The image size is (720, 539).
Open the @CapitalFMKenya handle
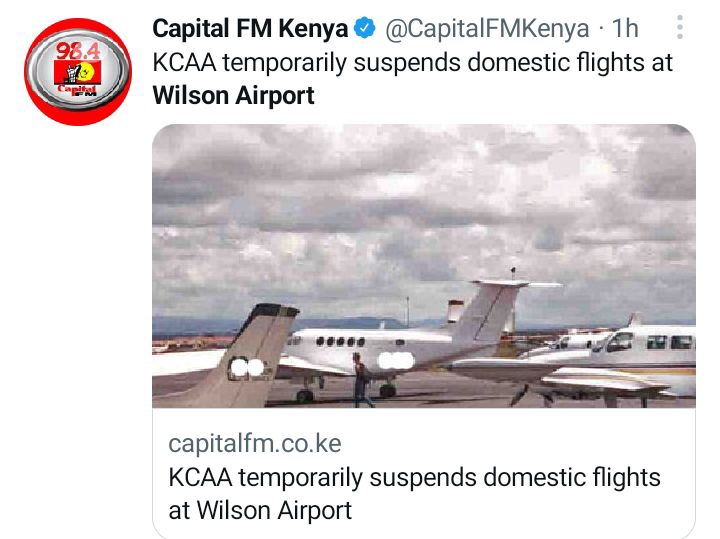[x=487, y=28]
